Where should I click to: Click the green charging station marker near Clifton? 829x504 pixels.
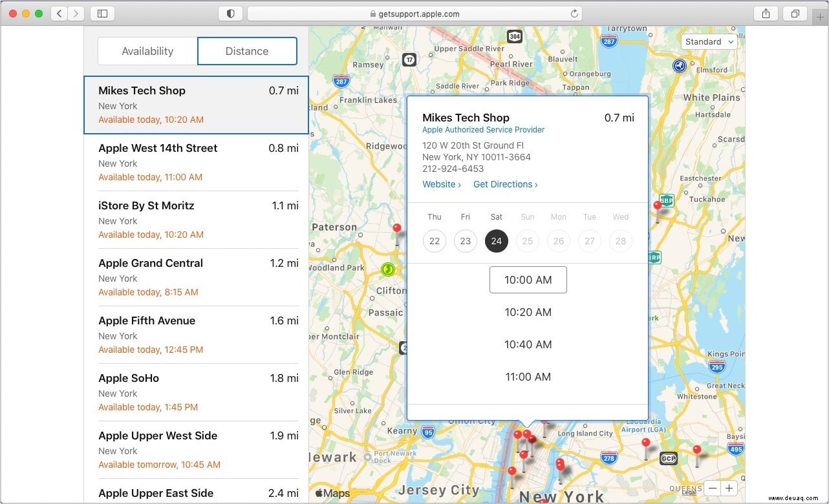tap(387, 269)
